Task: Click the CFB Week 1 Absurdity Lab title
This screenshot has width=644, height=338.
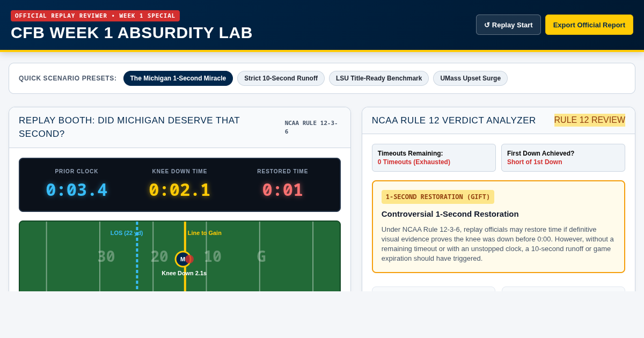Action: [131, 33]
